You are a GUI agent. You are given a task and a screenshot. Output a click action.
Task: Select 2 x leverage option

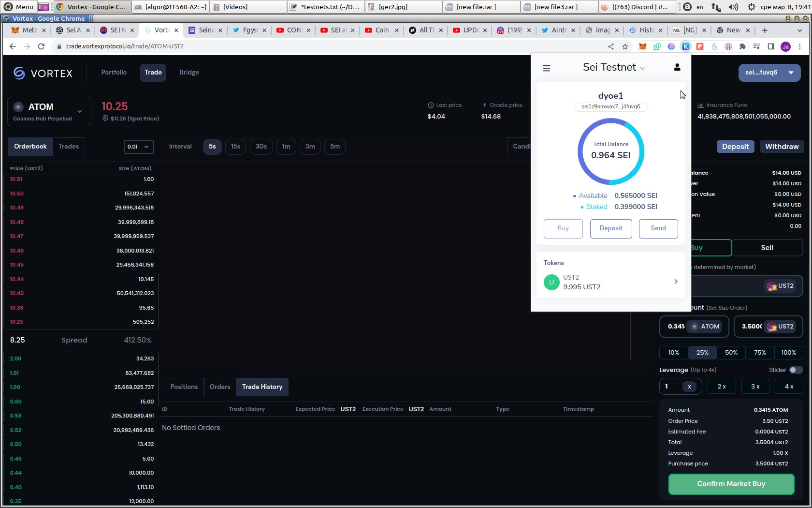pos(722,387)
